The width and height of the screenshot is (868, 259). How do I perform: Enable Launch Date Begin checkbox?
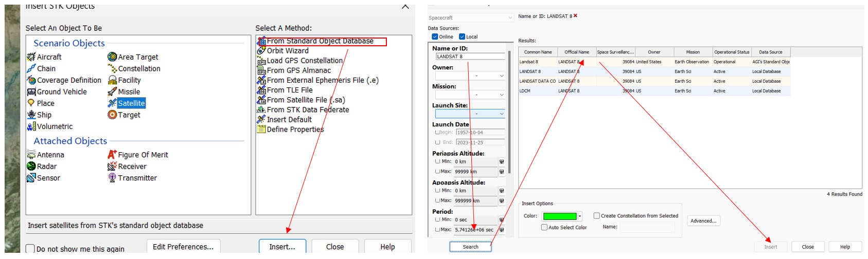tap(437, 132)
